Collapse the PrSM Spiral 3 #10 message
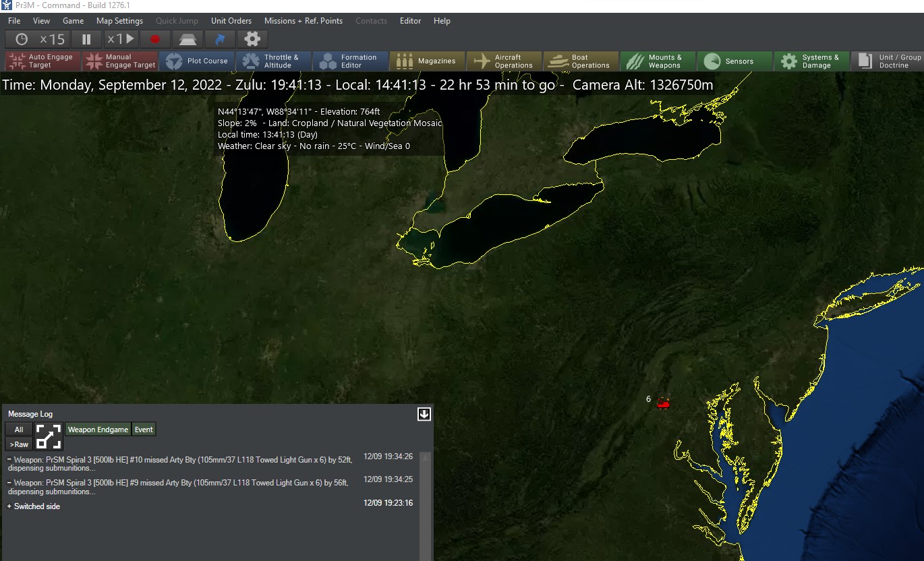The width and height of the screenshot is (924, 561). coord(8,459)
